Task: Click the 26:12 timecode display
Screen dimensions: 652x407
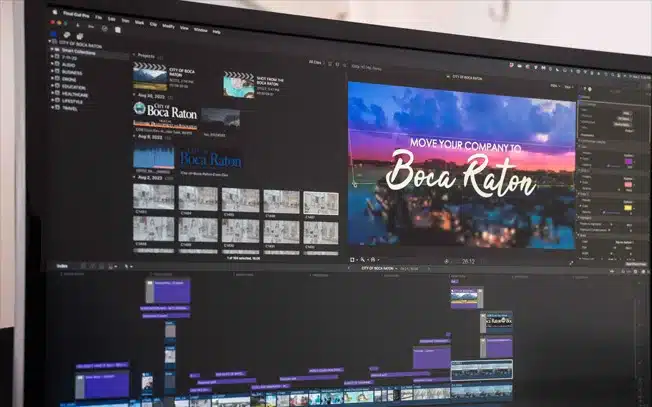Action: [468, 261]
